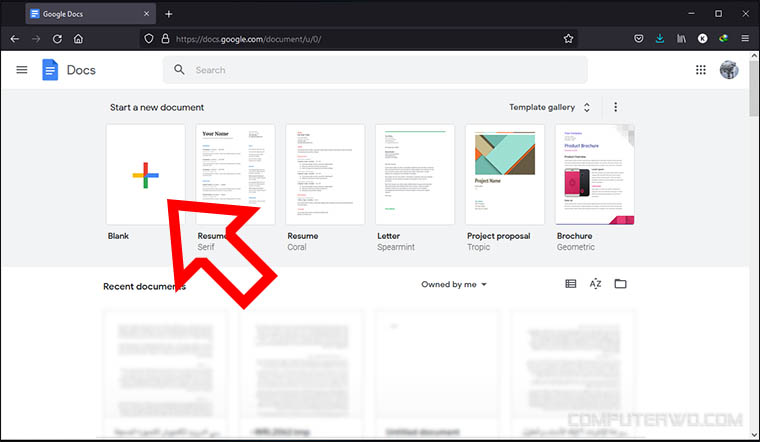Choose the Resume Coral template

pyautogui.click(x=325, y=174)
